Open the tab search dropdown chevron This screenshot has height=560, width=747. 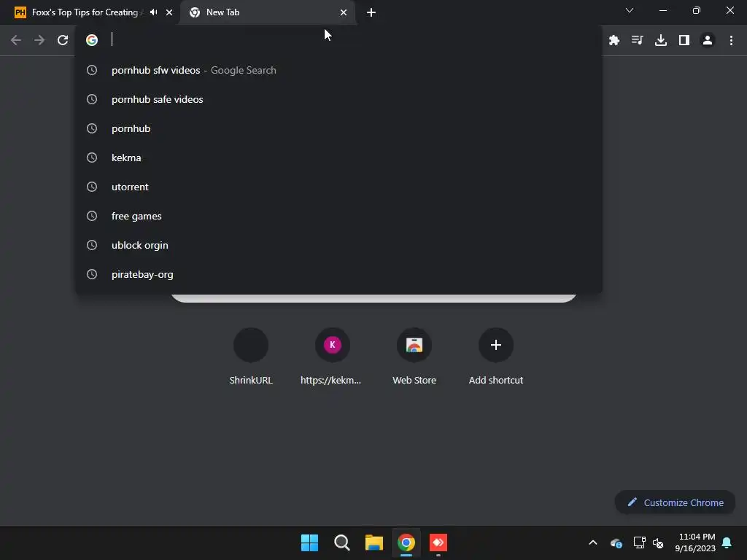pyautogui.click(x=630, y=10)
